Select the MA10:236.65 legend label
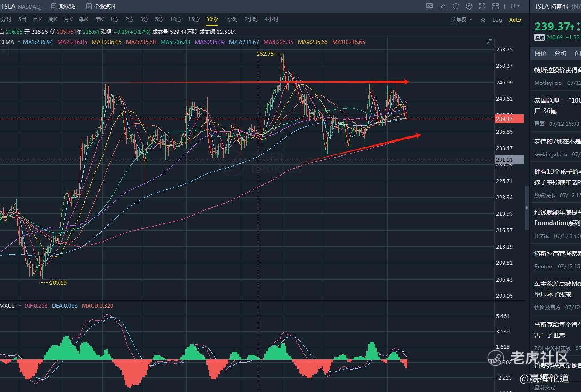This screenshot has height=392, width=581. coord(348,42)
